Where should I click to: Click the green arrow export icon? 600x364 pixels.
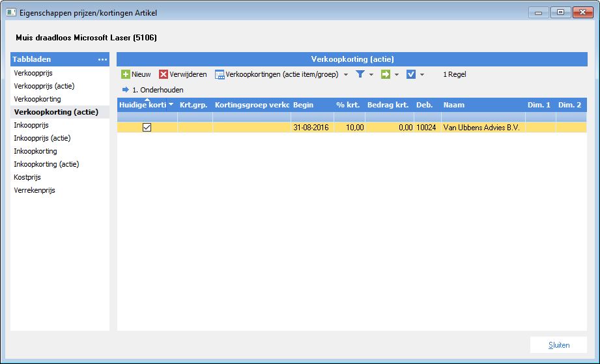pos(385,74)
